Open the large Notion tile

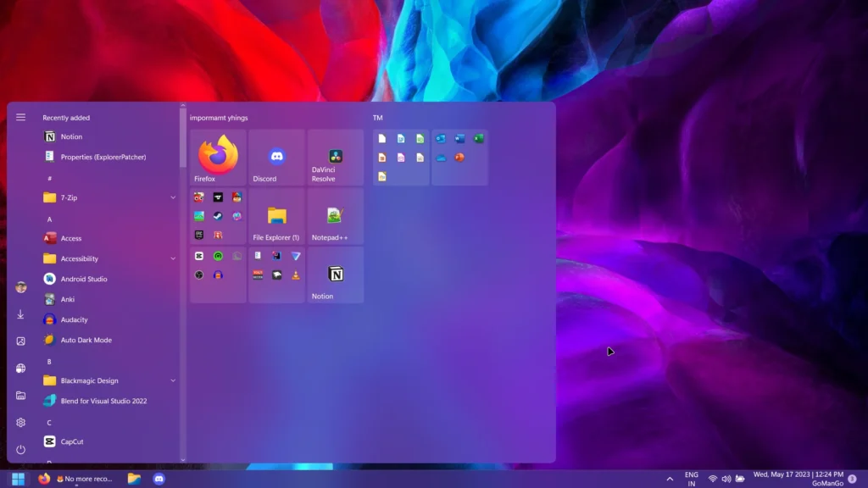pyautogui.click(x=336, y=274)
